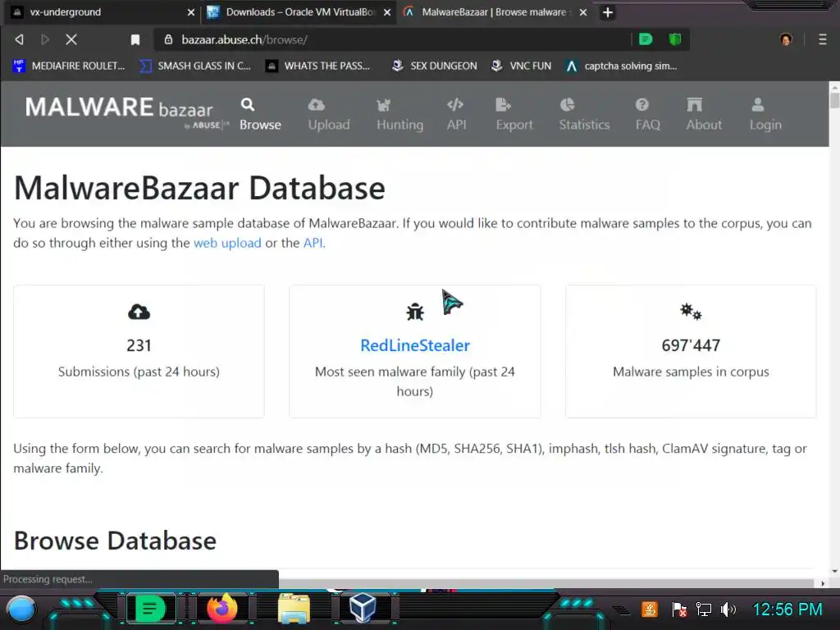840x630 pixels.
Task: Open the Statistics nav item
Action: point(584,114)
